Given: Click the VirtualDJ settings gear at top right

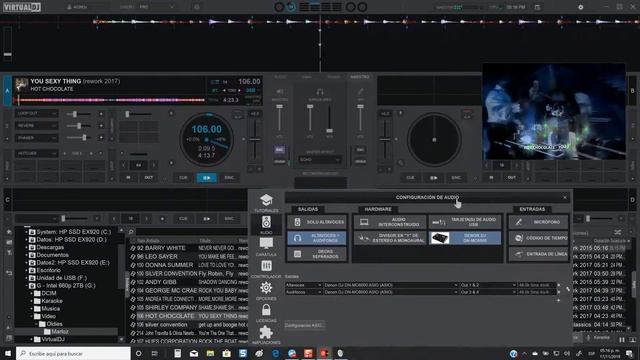Looking at the screenshot, I should point(580,7).
